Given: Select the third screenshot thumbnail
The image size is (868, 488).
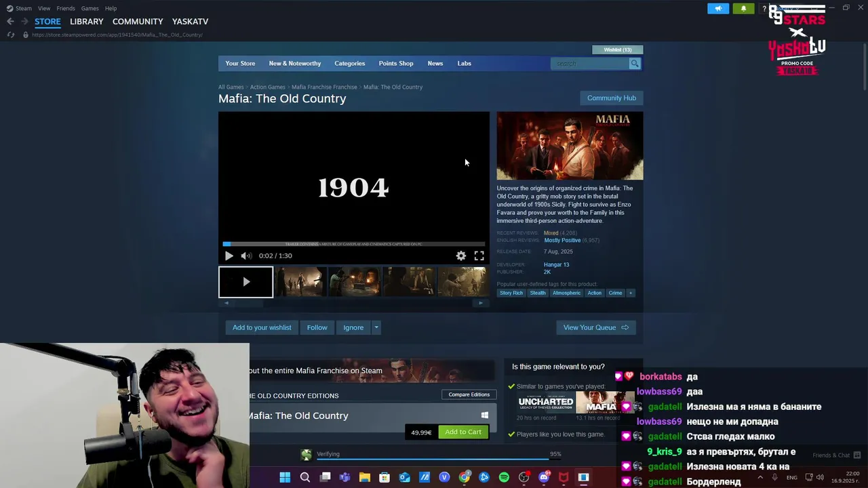Looking at the screenshot, I should pyautogui.click(x=354, y=282).
